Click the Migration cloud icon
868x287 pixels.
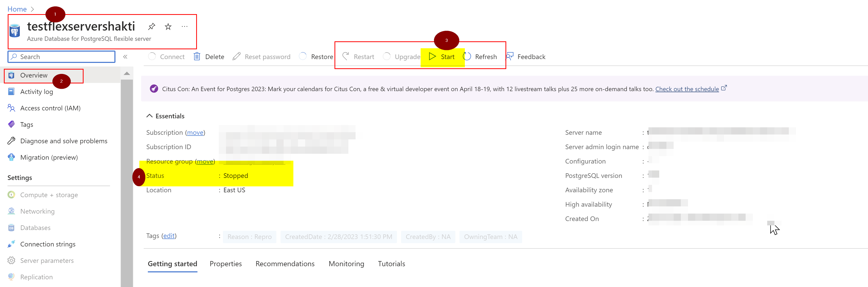[11, 157]
